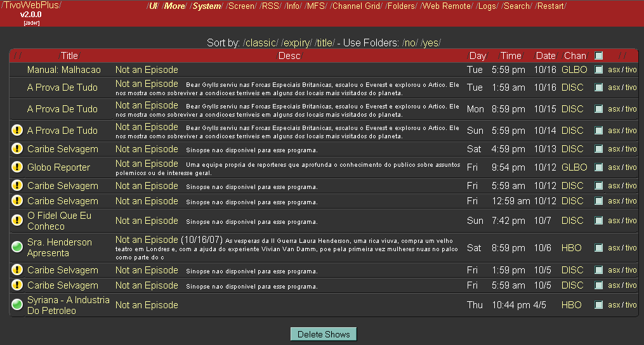
Task: Click yellow warning icon beside O Fidel Que Eu Conheco
Action: coord(17,221)
